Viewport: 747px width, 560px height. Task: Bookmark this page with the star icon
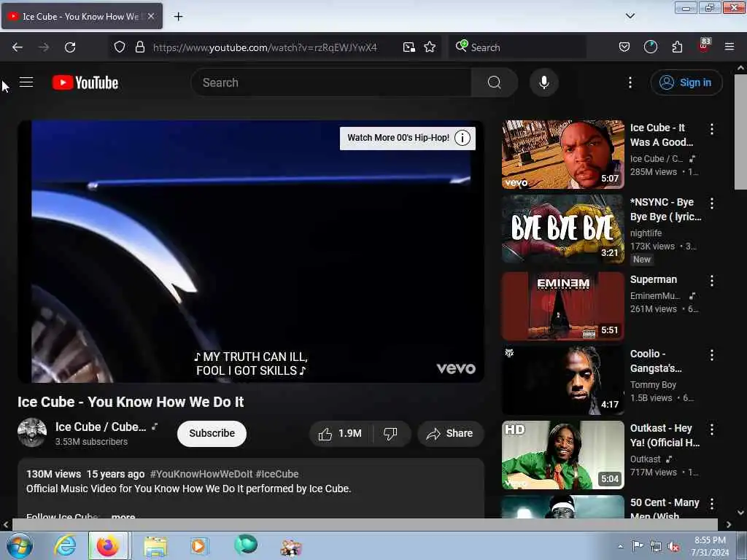(x=430, y=47)
